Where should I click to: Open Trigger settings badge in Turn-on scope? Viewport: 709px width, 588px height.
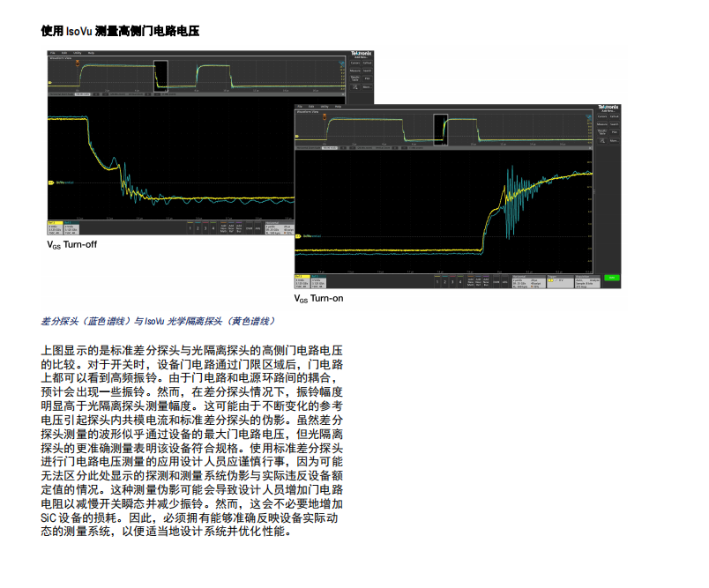tap(560, 282)
